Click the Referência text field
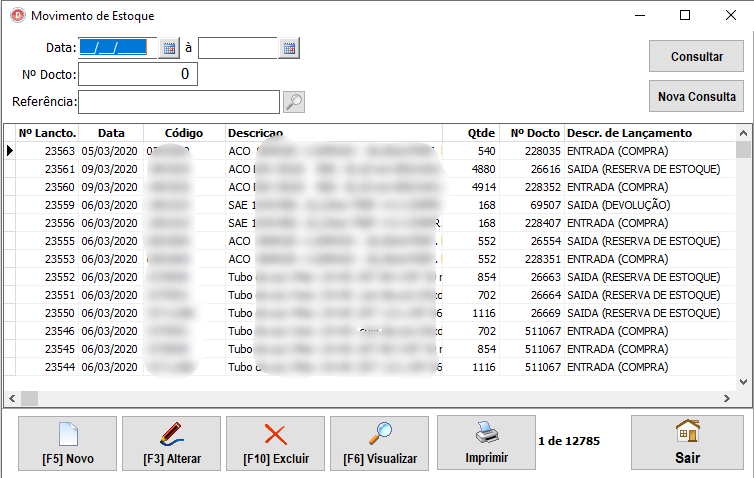Image resolution: width=754 pixels, height=478 pixels. click(178, 101)
